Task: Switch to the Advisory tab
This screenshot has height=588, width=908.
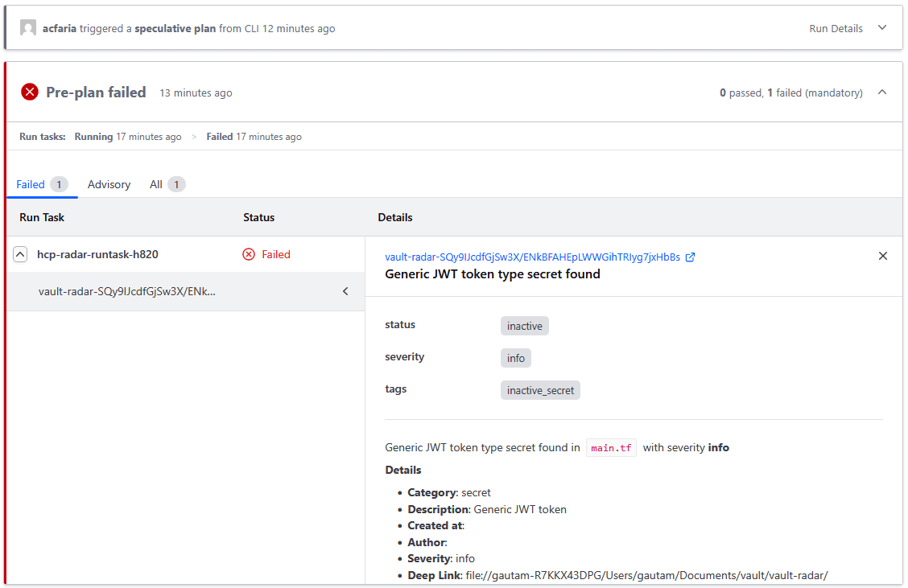Action: (109, 184)
